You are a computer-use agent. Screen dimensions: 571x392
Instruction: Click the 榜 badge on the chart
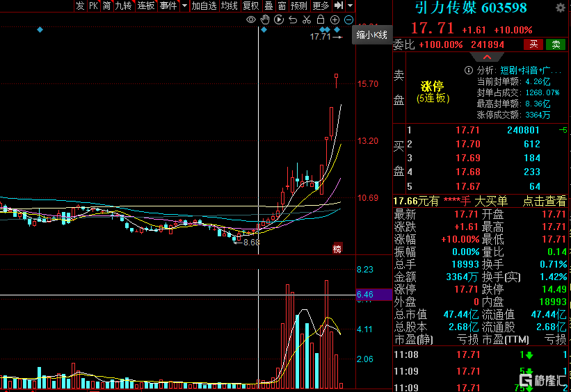337,249
